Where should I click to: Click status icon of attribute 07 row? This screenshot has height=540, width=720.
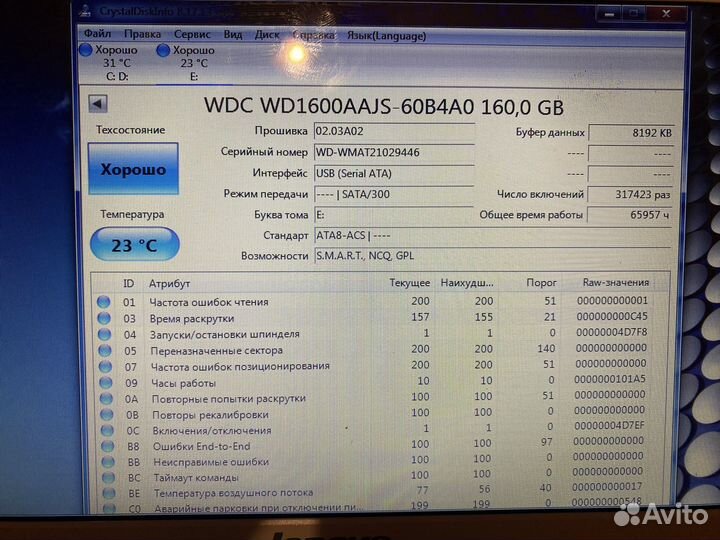106,366
